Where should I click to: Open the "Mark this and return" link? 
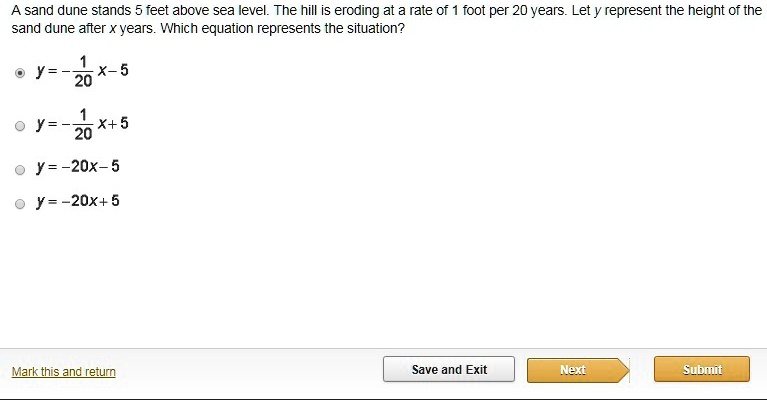63,372
